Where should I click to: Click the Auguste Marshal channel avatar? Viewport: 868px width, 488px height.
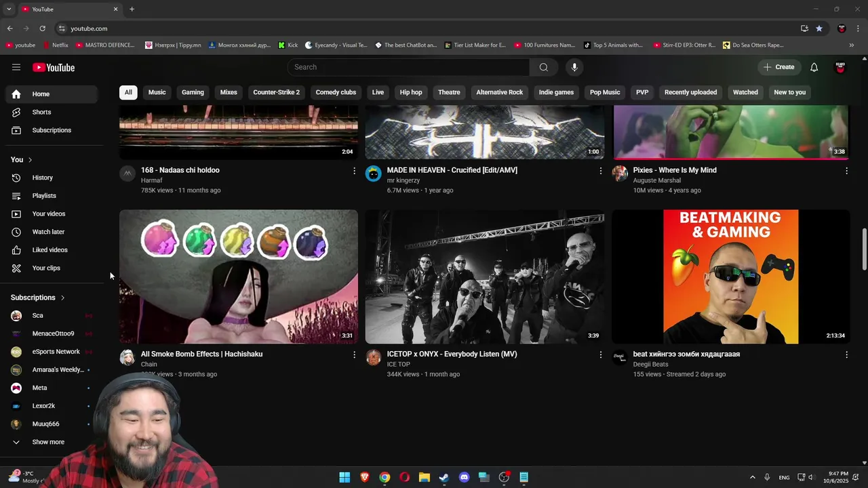[x=620, y=174]
